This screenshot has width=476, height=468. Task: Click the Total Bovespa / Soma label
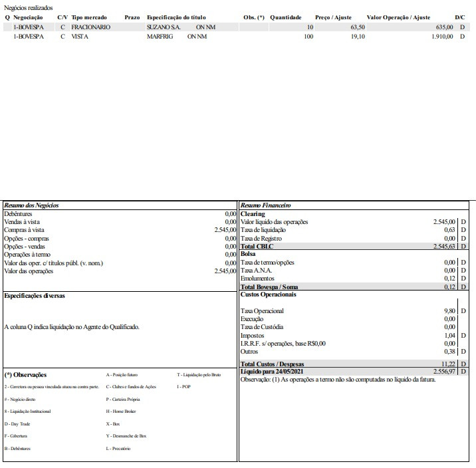click(269, 287)
